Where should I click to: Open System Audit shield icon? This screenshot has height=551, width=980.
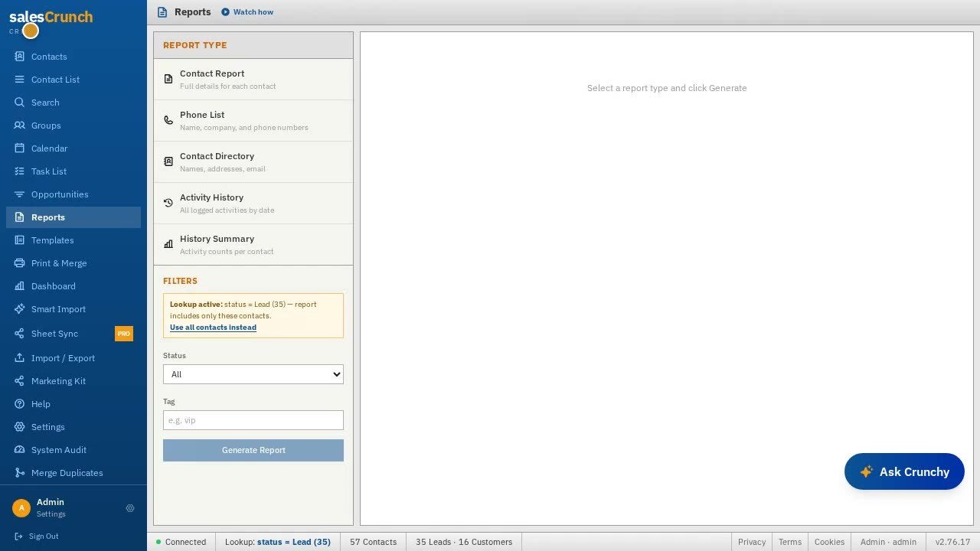click(x=19, y=450)
